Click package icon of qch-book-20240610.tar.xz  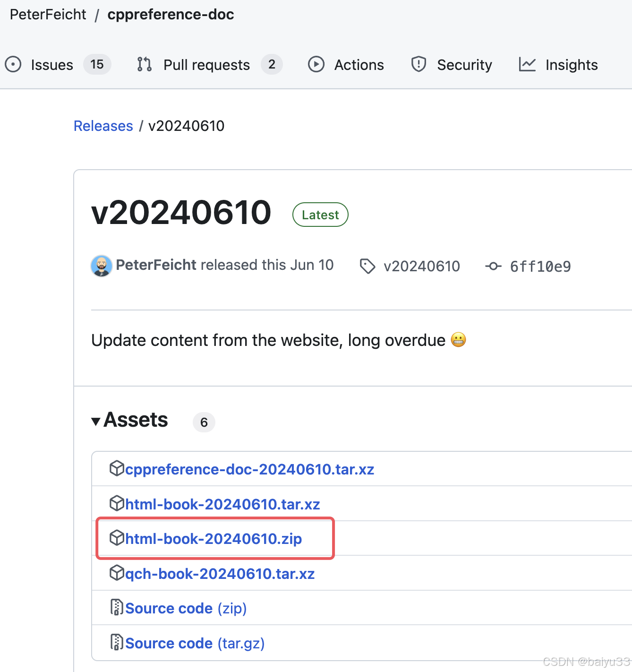(x=117, y=573)
